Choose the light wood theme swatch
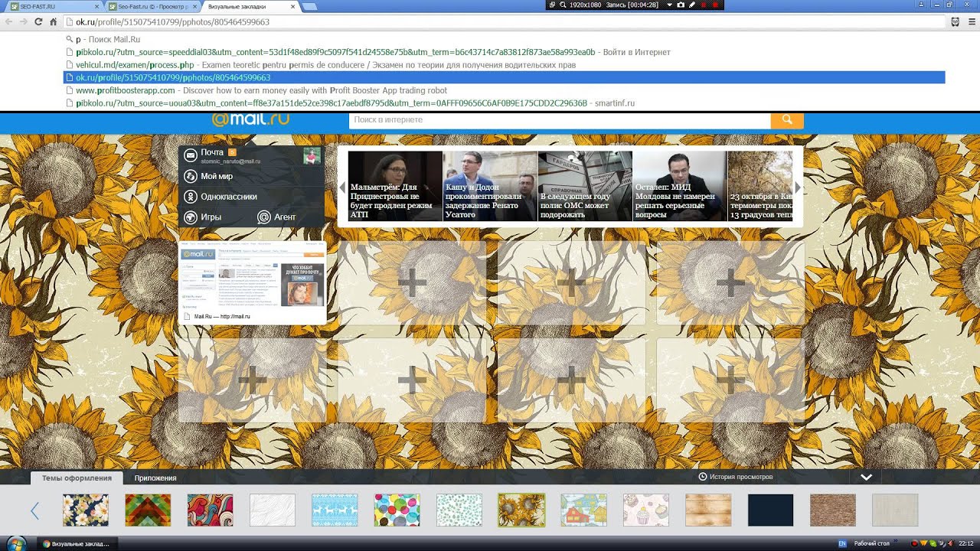Viewport: 980px width, 551px height. click(708, 510)
